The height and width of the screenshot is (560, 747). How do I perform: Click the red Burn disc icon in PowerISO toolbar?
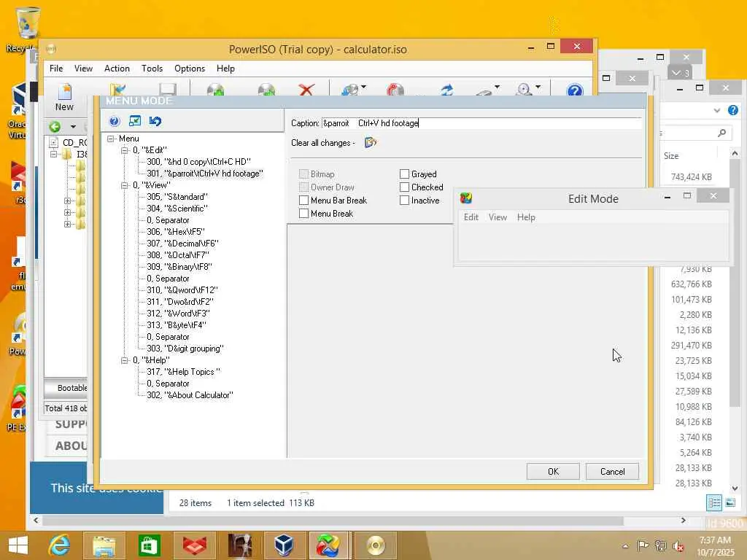(x=395, y=90)
